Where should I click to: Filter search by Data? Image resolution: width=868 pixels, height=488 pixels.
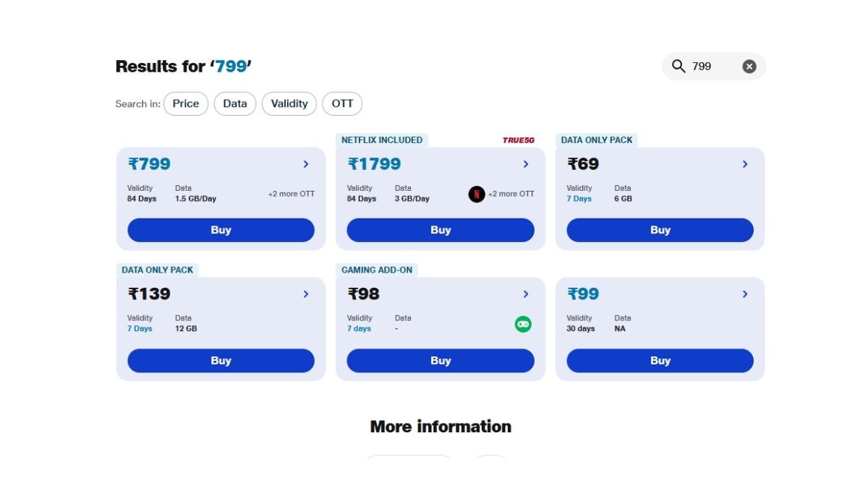point(235,103)
